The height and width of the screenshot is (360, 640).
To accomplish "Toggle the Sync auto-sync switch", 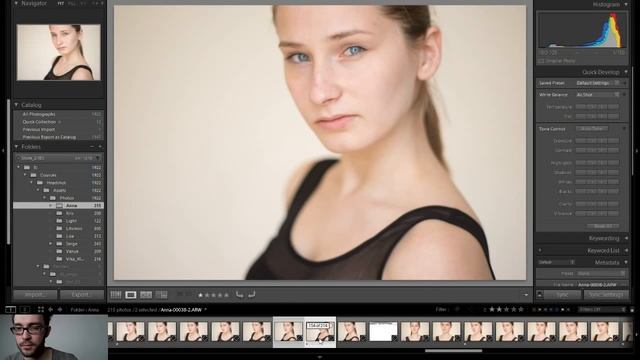I will click(x=540, y=294).
